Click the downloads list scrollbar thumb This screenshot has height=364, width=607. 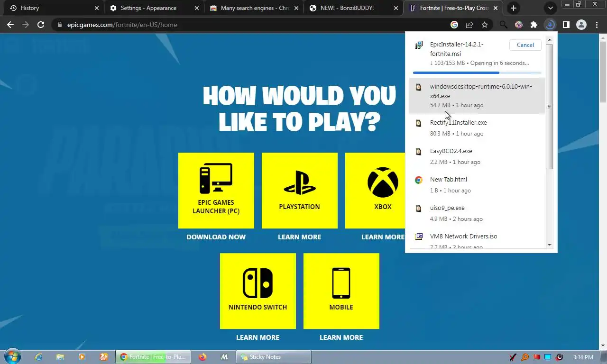pyautogui.click(x=550, y=107)
